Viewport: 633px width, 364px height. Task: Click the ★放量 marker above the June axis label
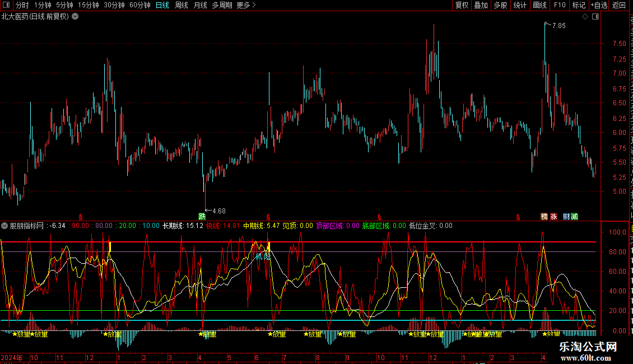tap(277, 334)
